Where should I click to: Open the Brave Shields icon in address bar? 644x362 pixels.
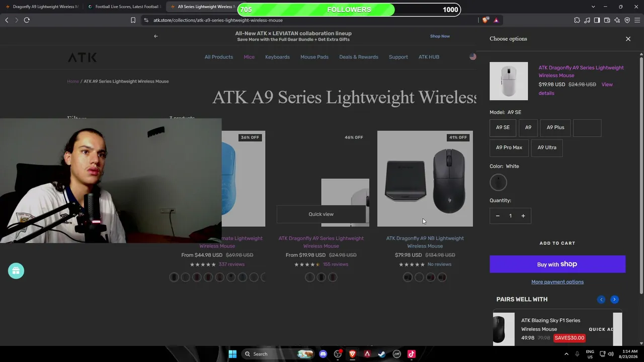coord(485,20)
